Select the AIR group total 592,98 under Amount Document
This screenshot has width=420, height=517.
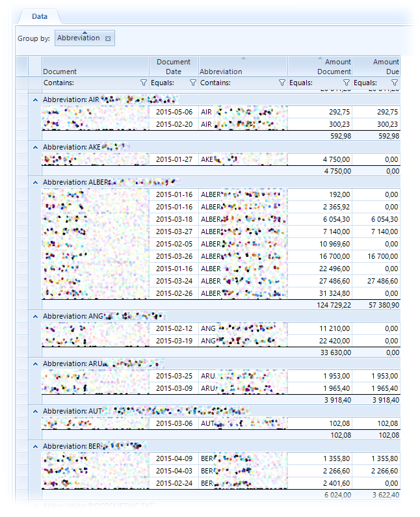[341, 136]
